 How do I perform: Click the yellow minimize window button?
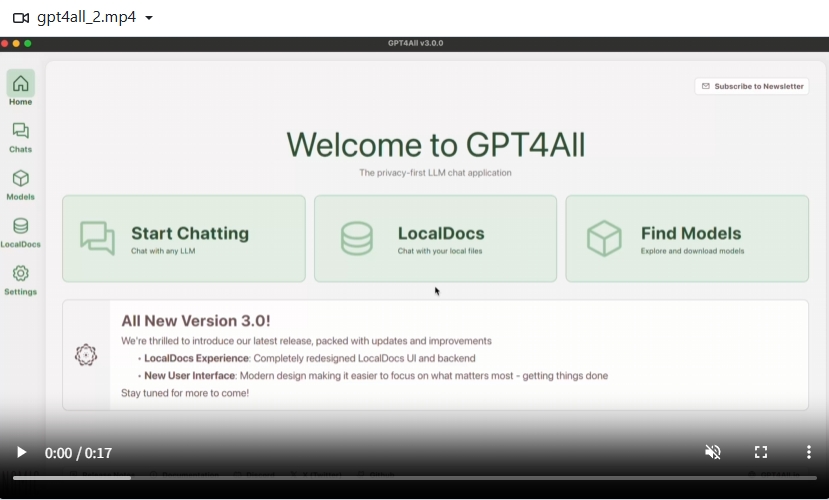(x=16, y=43)
